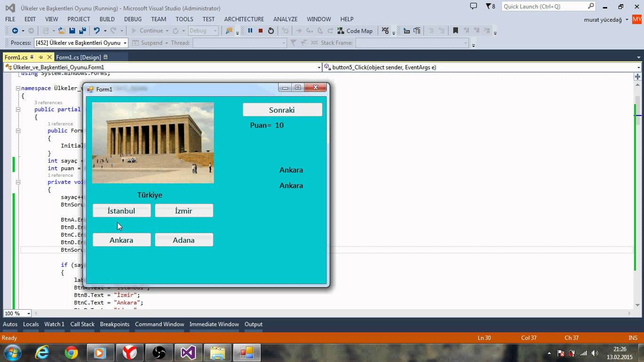Open the feedback speech-bubble icon
The image size is (644, 362).
pos(474,6)
